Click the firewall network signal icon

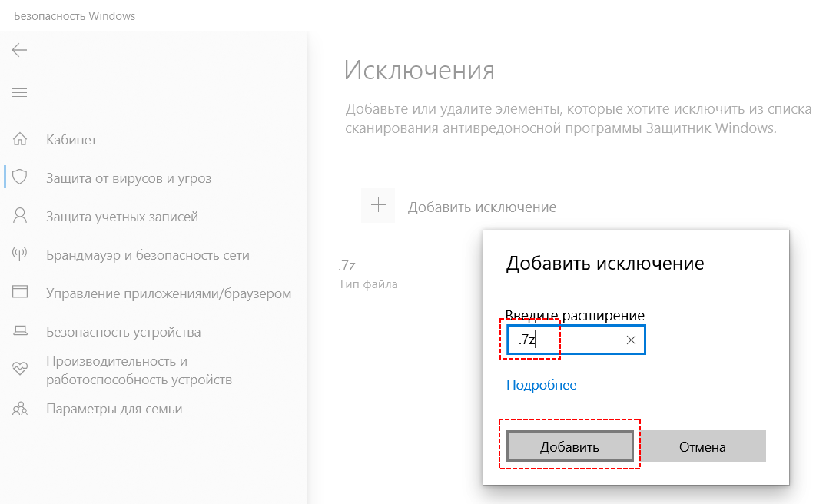tap(20, 255)
